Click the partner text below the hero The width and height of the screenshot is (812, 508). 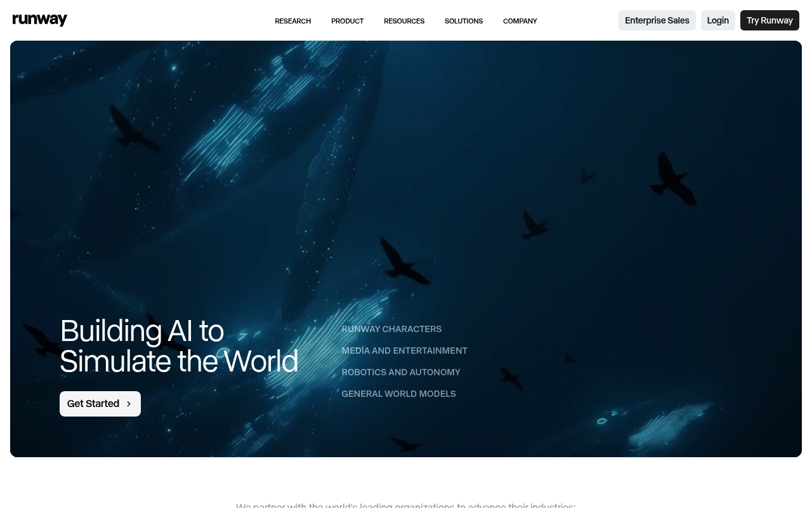(406, 505)
